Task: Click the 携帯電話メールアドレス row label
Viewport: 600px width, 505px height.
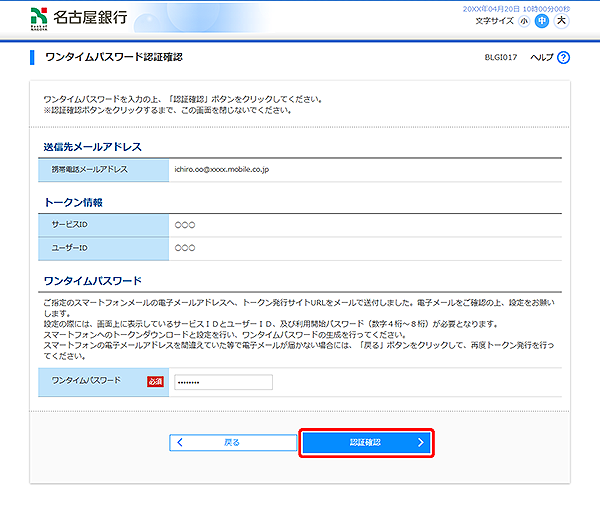Action: tap(90, 170)
